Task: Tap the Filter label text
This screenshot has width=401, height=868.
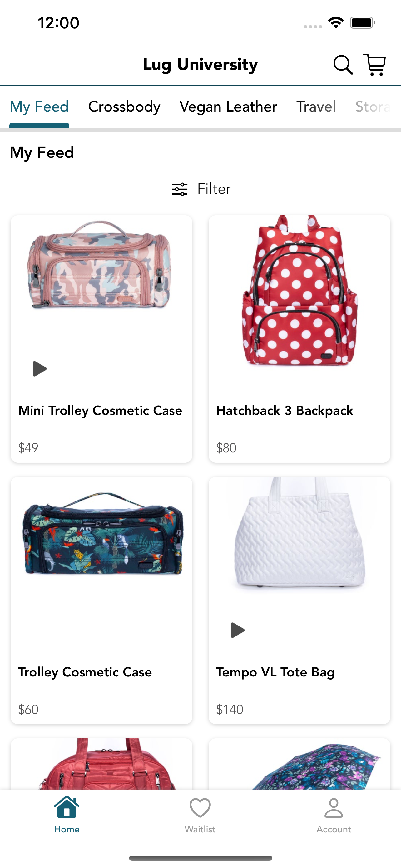Action: click(214, 189)
